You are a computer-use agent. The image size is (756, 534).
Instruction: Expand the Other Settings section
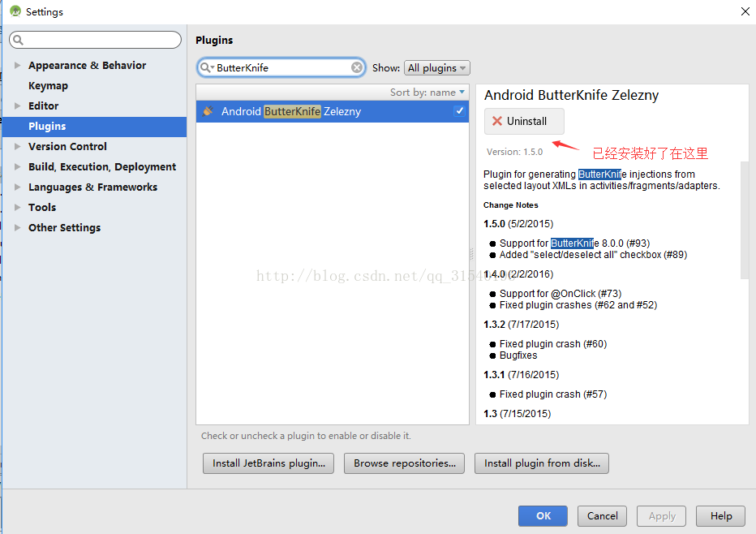17,227
